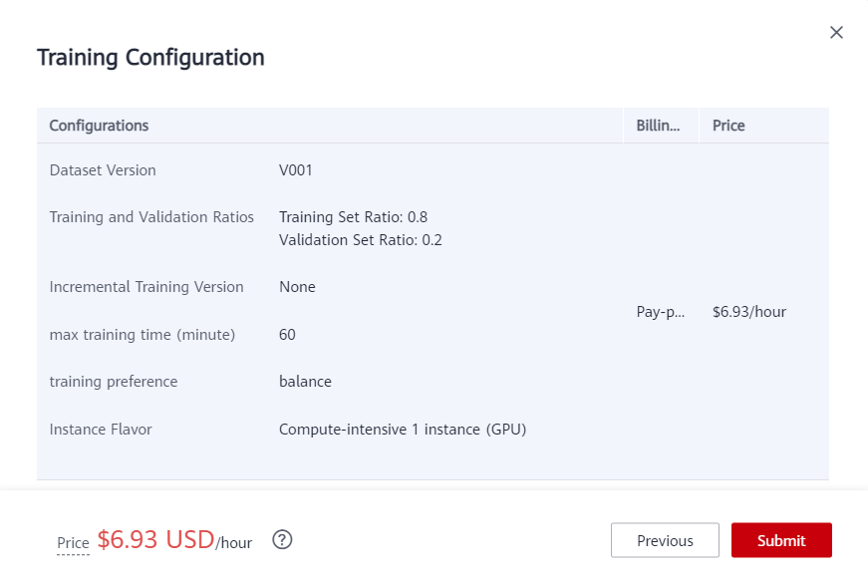Select the $6.93/hour table price cell
868x588 pixels.
748,312
